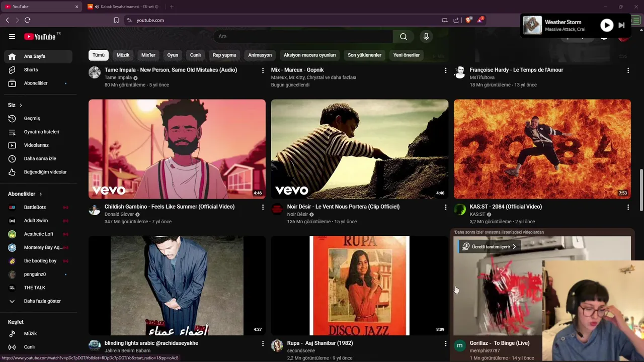Select Aksiyon-macera oyunları chip
Viewport: 644px width, 362px height.
309,55
